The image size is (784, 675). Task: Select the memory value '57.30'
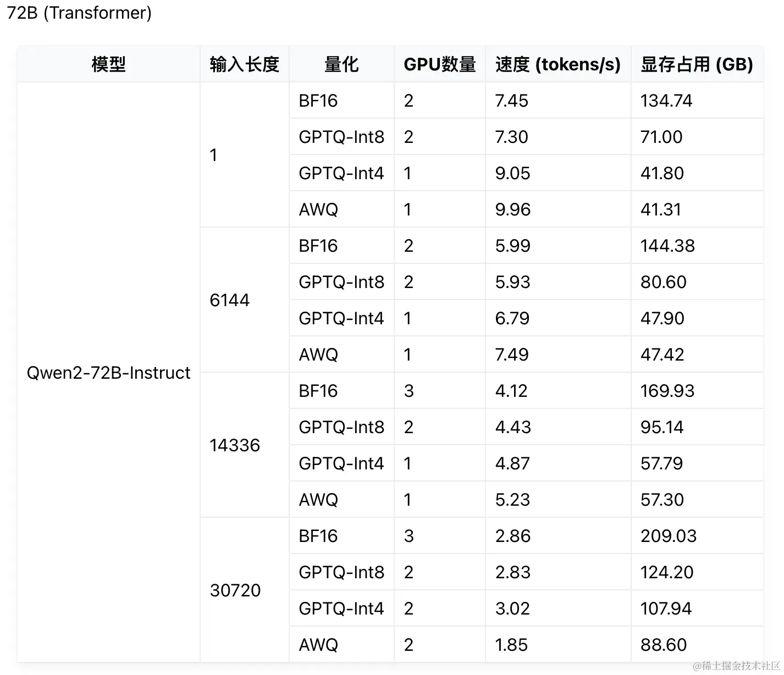[x=662, y=500]
